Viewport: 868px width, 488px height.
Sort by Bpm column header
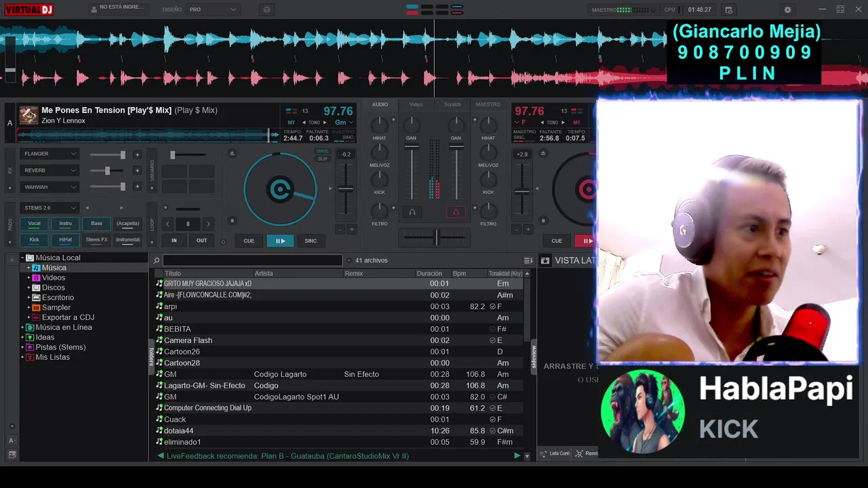click(x=468, y=273)
